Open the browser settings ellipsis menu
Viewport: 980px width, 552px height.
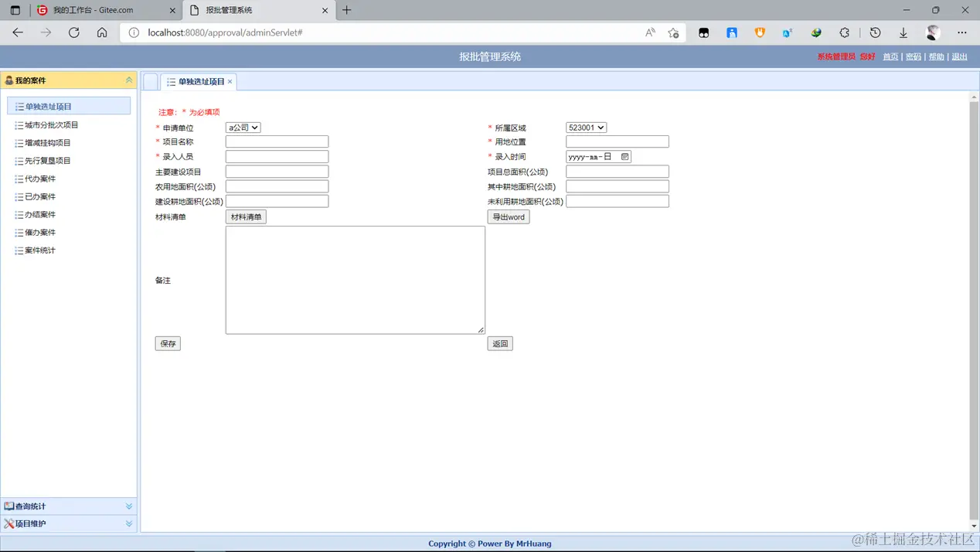tap(961, 32)
